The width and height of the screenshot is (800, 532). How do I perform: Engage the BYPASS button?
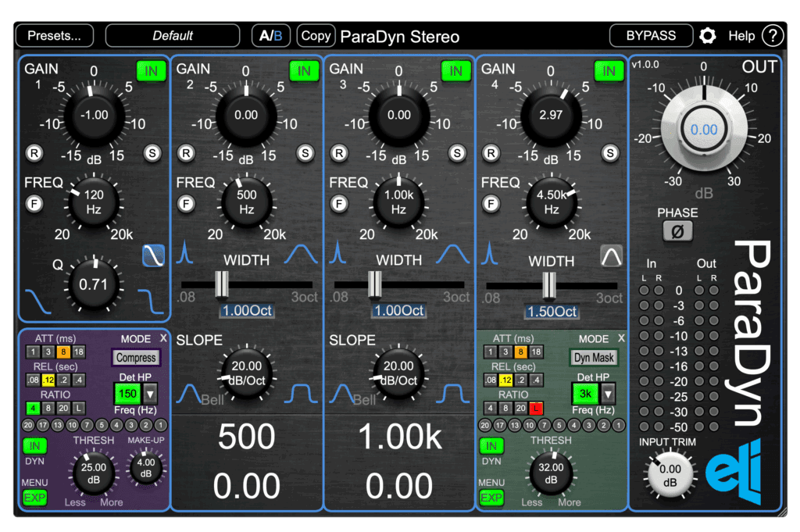click(651, 35)
